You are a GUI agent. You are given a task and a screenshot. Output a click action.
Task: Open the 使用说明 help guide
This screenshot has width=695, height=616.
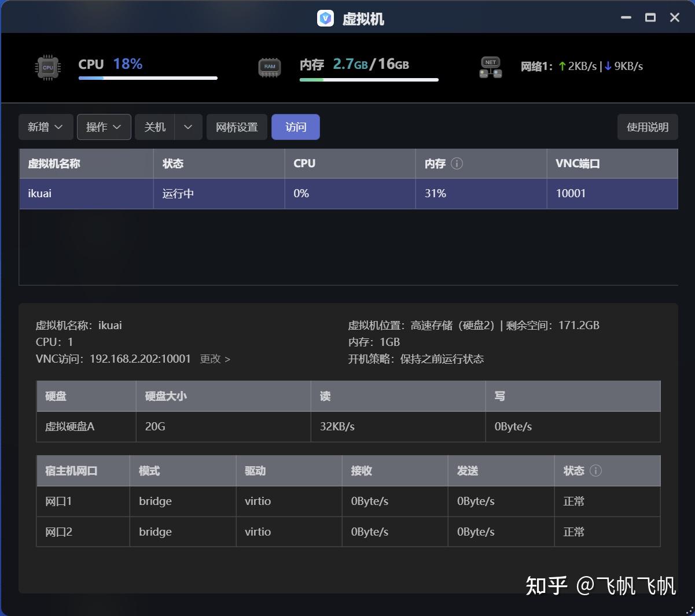(648, 127)
